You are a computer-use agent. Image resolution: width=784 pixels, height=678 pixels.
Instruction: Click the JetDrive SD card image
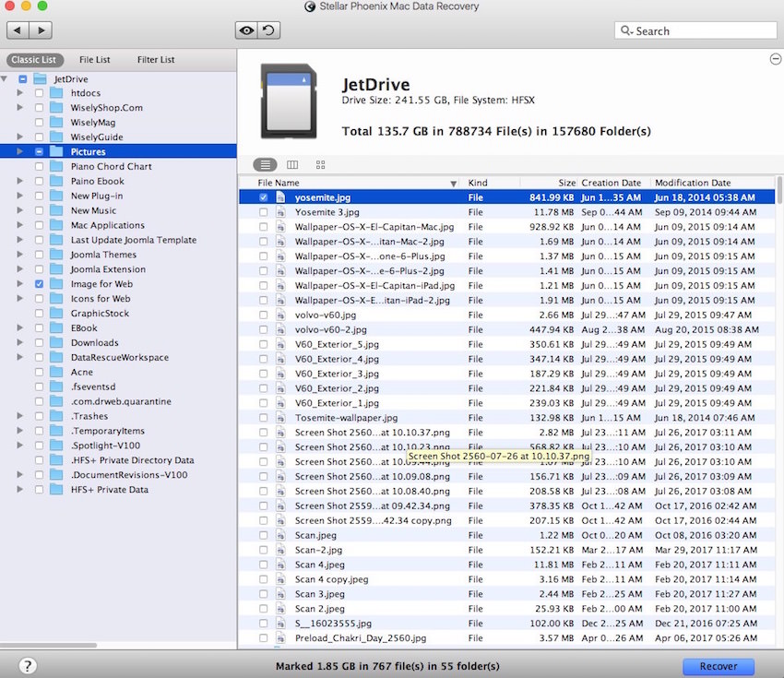pyautogui.click(x=289, y=101)
